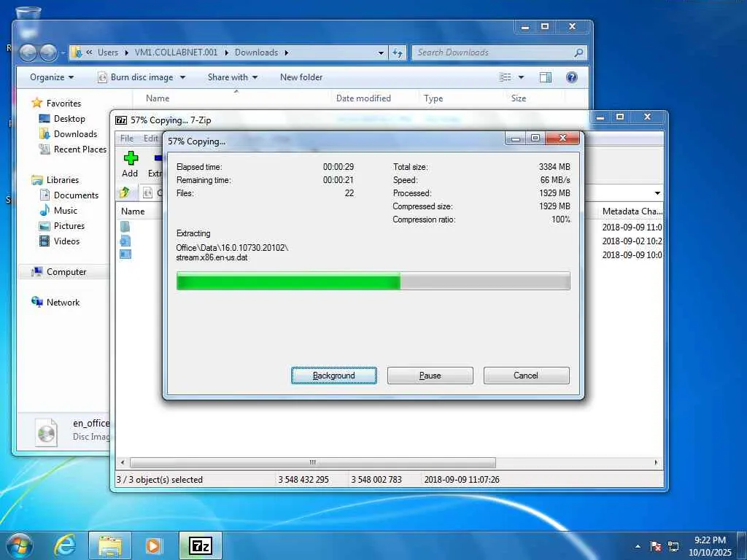Open Recent Places in Favorites

tap(80, 149)
